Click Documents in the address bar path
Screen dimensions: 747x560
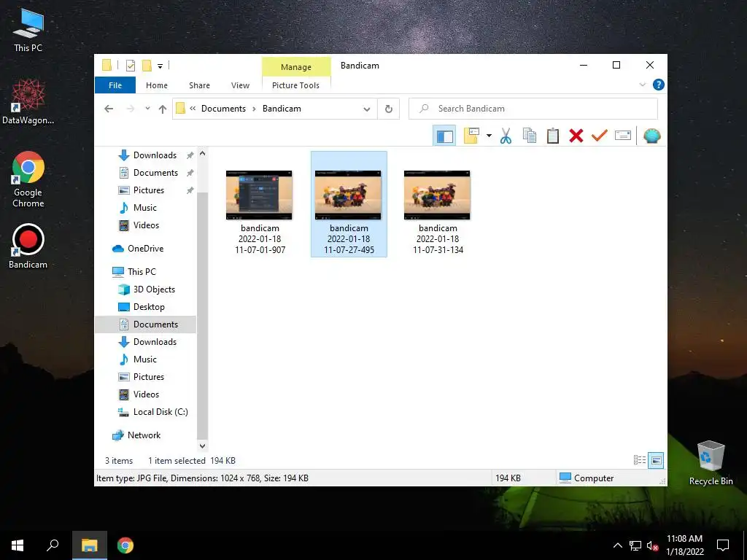coord(223,109)
